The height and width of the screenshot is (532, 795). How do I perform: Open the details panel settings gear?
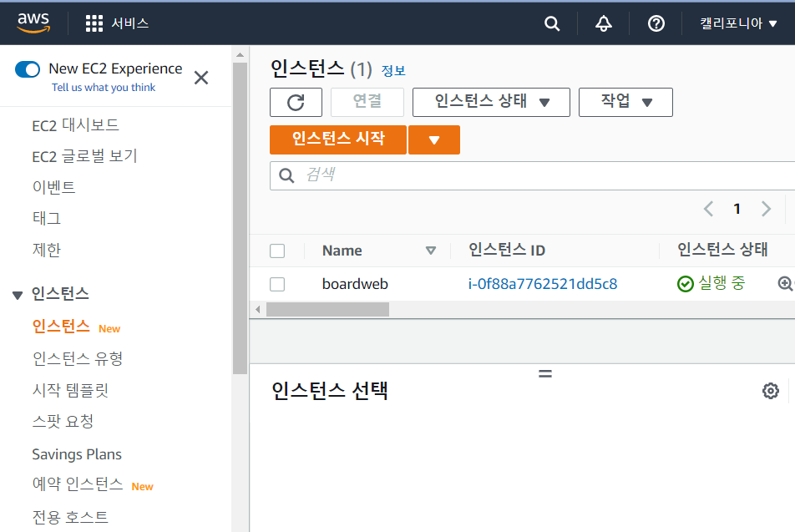click(x=770, y=390)
